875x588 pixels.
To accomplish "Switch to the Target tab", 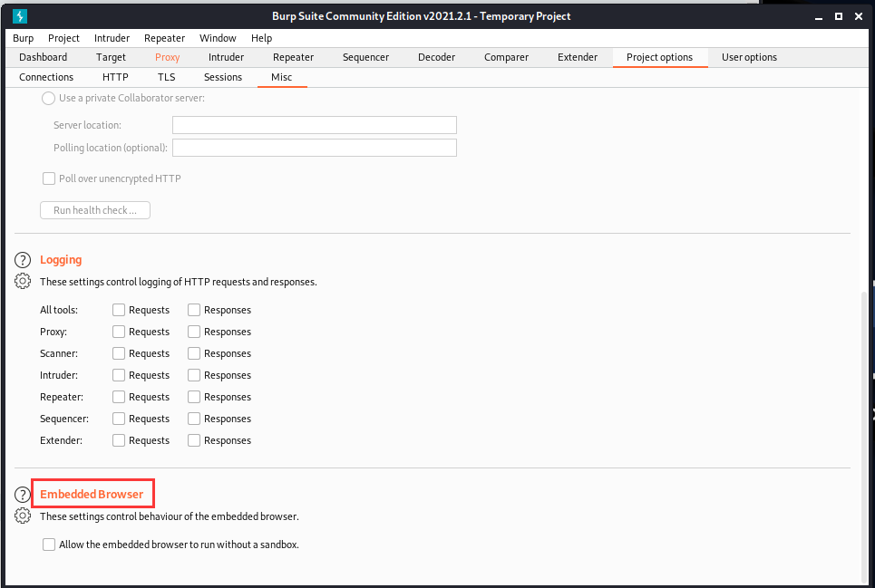I will click(111, 57).
